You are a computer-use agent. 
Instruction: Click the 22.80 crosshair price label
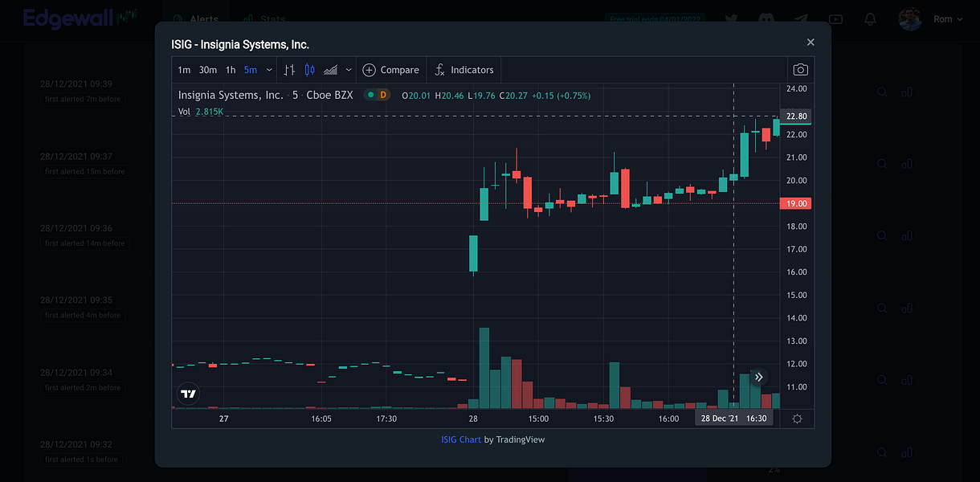(798, 116)
